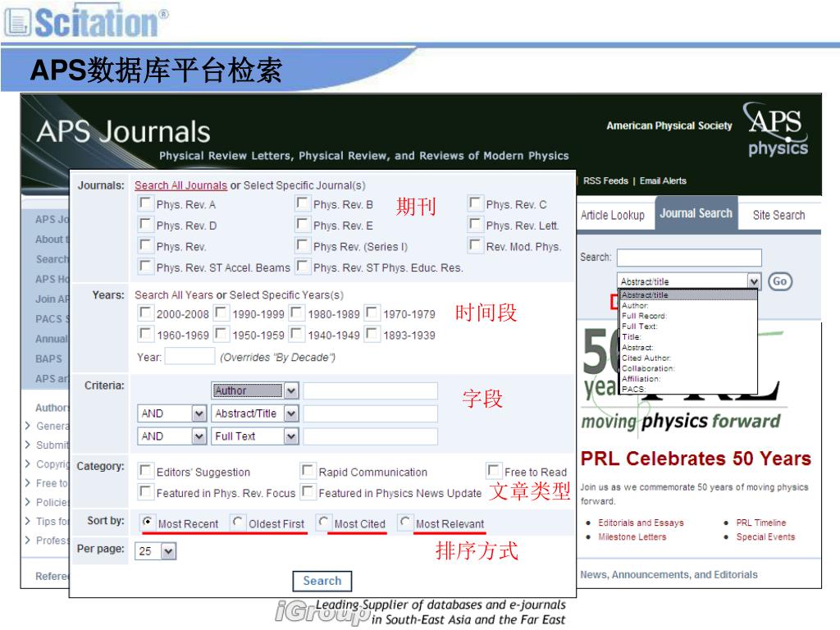Viewport: 840px width, 630px height.
Task: Click the Go button
Action: [x=779, y=281]
